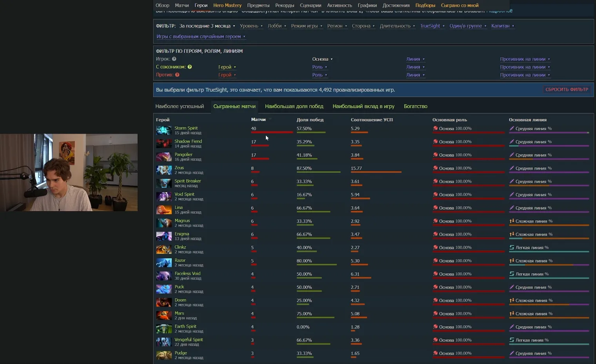Open the Hero Mastery navigation item

tap(227, 5)
